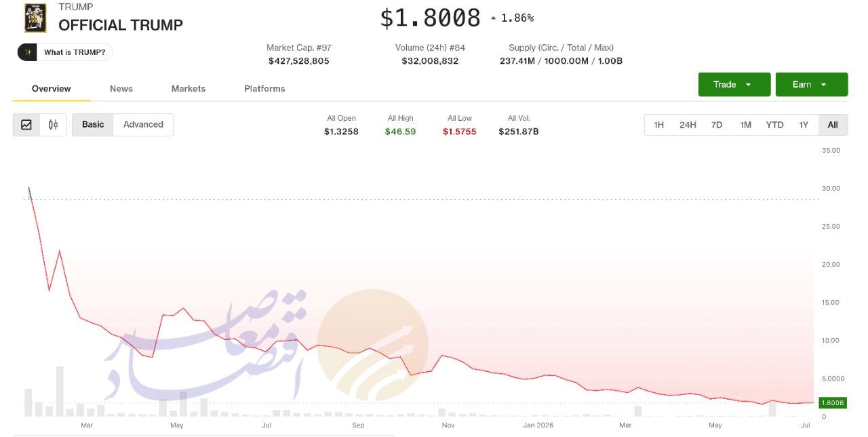Select the 1H time range button
Viewport: 868px width, 437px height.
coord(658,125)
